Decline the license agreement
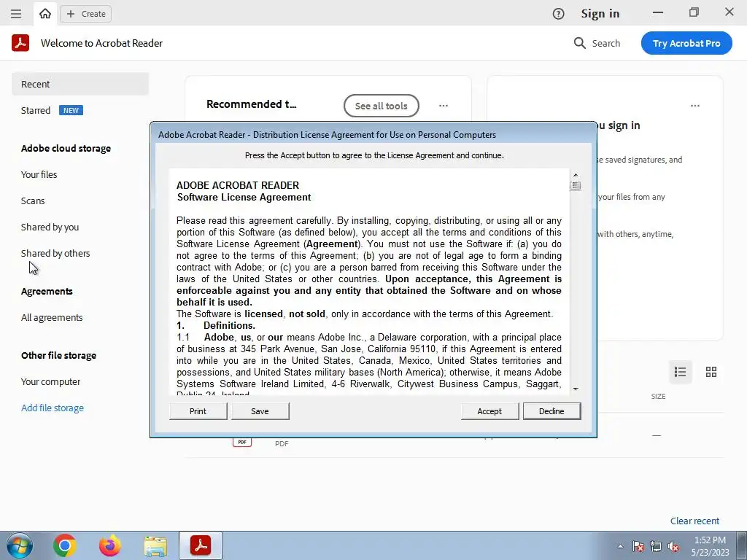747x560 pixels. point(551,411)
